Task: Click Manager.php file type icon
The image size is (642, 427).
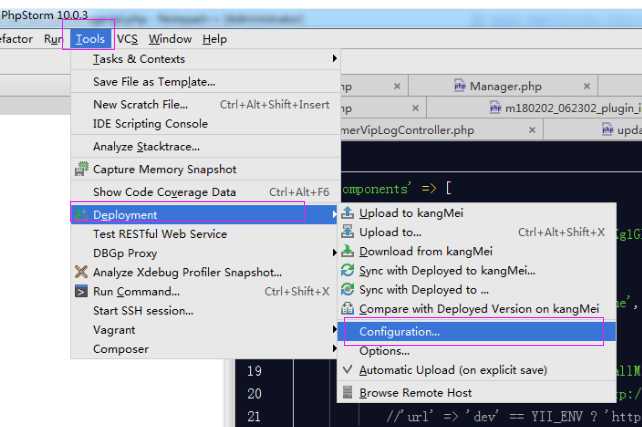Action: click(460, 86)
